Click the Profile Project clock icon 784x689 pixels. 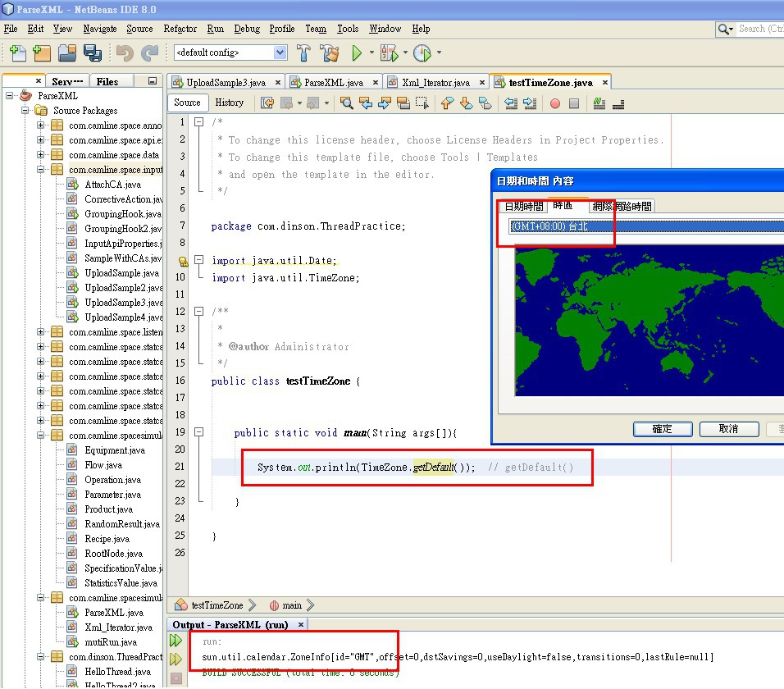(422, 52)
